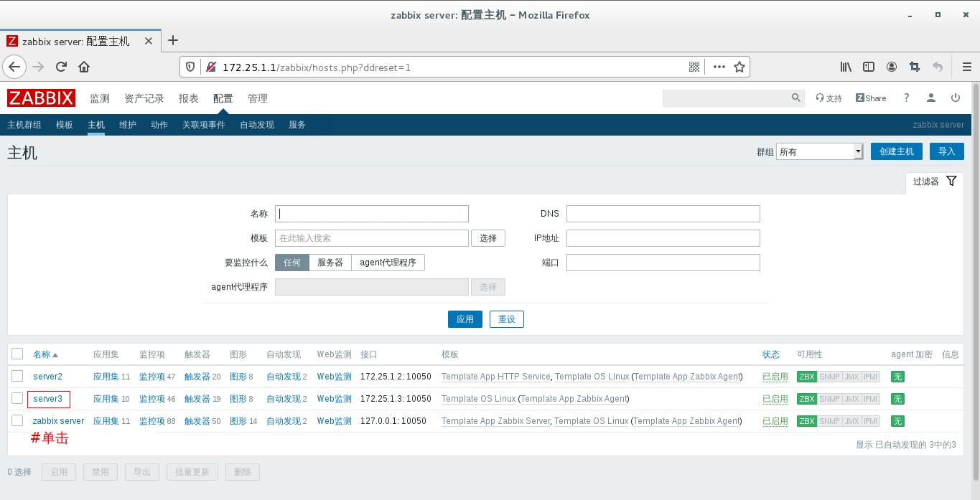Click the IP地址 input field
This screenshot has width=980, height=500.
[x=663, y=238]
